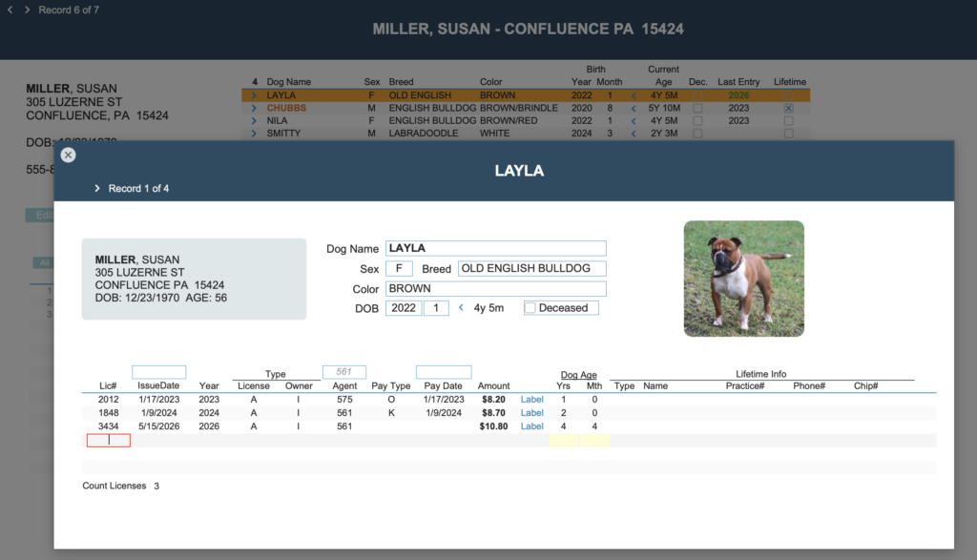
Task: Click the new Lic# entry field
Action: [109, 441]
